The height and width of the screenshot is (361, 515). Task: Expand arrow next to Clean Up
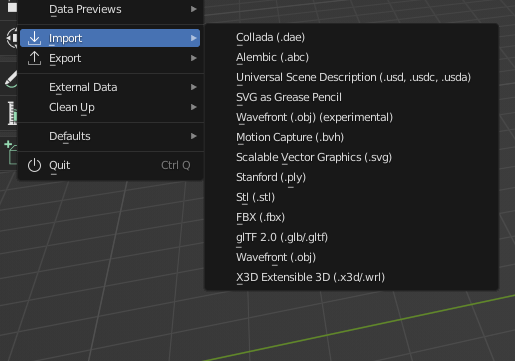click(194, 107)
